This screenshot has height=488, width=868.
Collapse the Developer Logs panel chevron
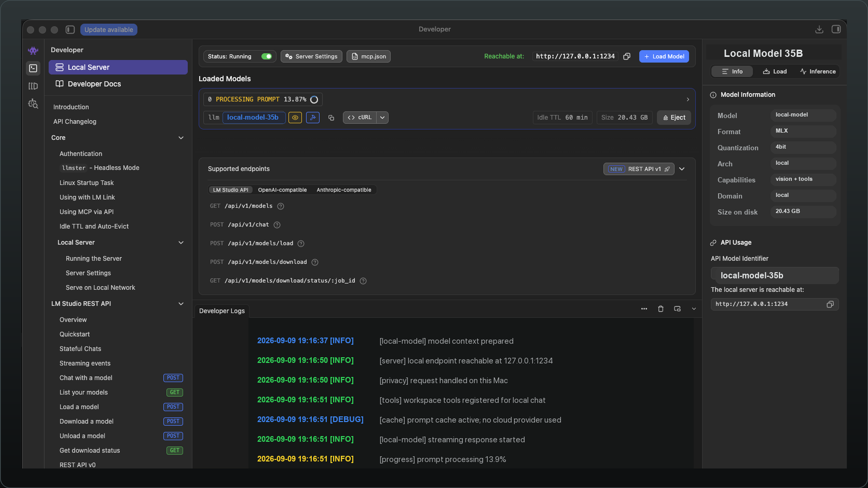tap(694, 309)
